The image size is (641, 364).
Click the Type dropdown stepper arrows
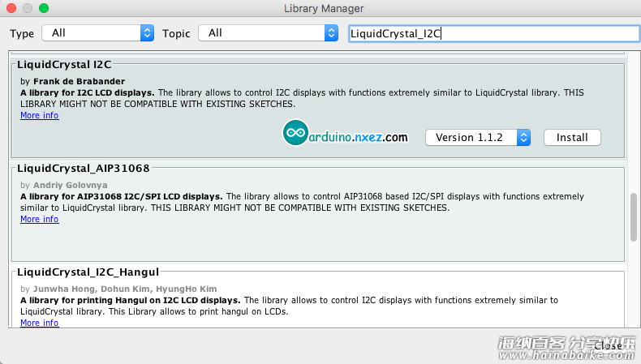(x=147, y=33)
